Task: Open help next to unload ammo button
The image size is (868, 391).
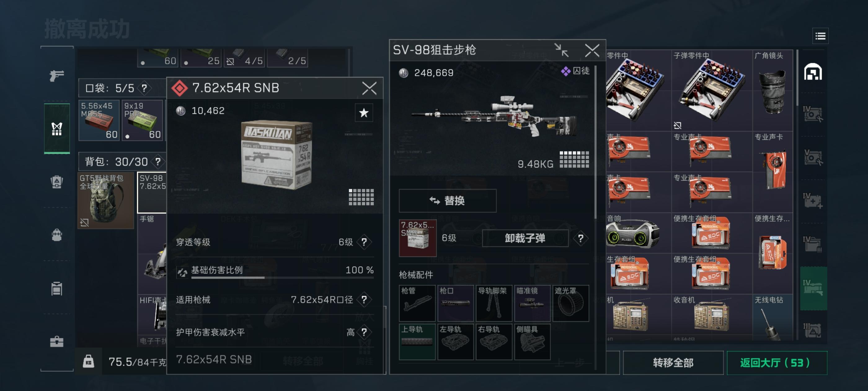Action: pyautogui.click(x=580, y=239)
